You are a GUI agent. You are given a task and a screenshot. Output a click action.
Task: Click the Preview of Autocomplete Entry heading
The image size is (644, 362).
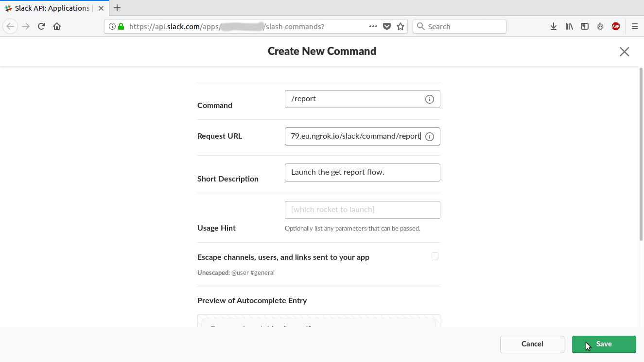[252, 300]
